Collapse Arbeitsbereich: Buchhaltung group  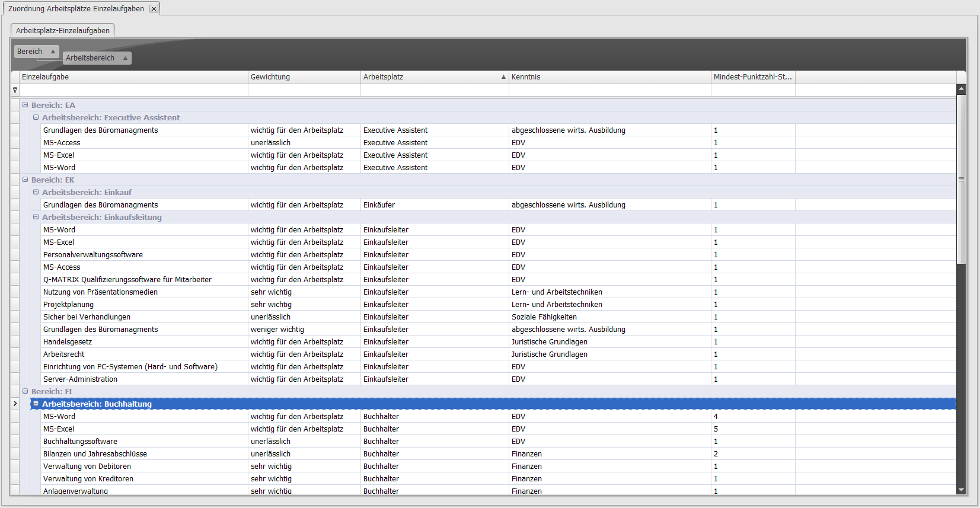pyautogui.click(x=36, y=404)
